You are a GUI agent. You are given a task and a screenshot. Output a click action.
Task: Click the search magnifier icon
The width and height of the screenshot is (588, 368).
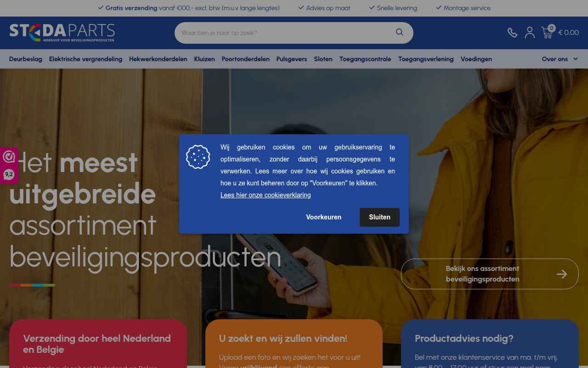pos(399,32)
